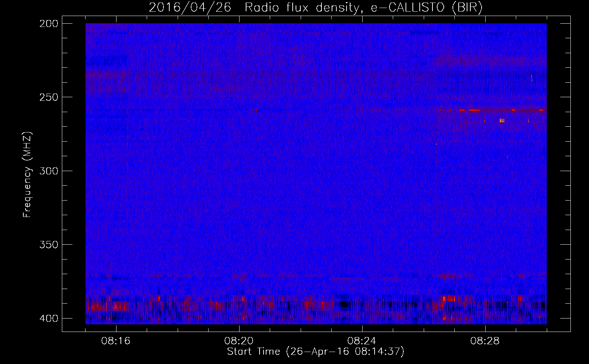Click the 400 frequency tick label
Image resolution: width=589 pixels, height=364 pixels.
48,318
